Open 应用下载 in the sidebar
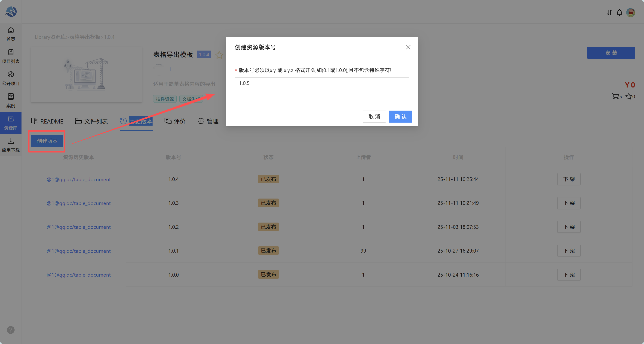 [11, 145]
